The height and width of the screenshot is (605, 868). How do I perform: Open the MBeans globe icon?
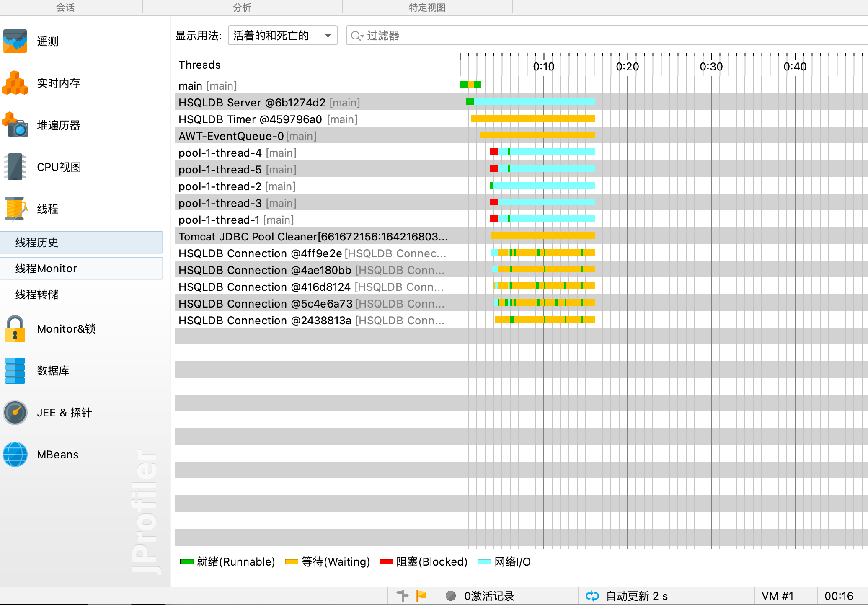pyautogui.click(x=15, y=455)
